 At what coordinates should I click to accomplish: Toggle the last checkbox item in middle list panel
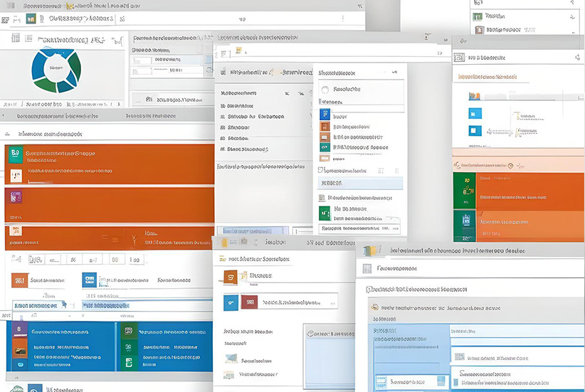[223, 149]
